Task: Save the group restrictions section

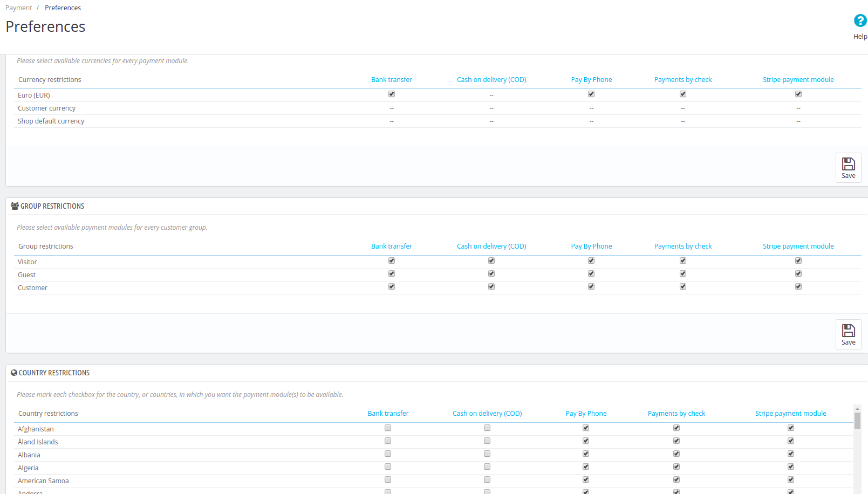Action: coord(848,334)
